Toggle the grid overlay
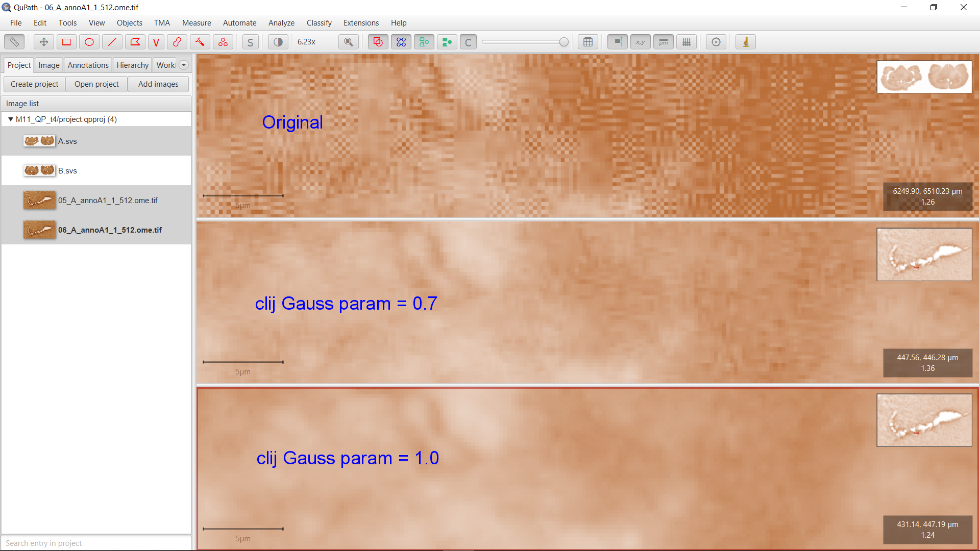Viewport: 980px width, 551px height. click(x=687, y=42)
